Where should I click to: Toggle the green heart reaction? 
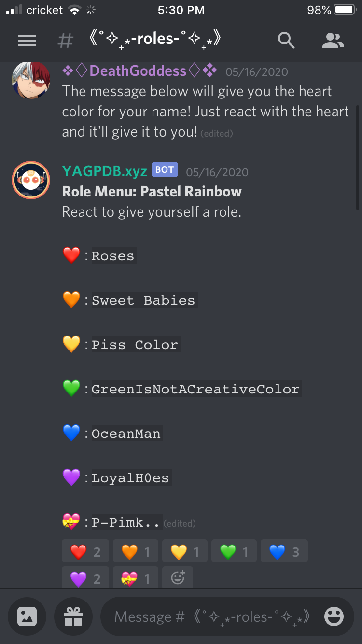pyautogui.click(x=234, y=551)
